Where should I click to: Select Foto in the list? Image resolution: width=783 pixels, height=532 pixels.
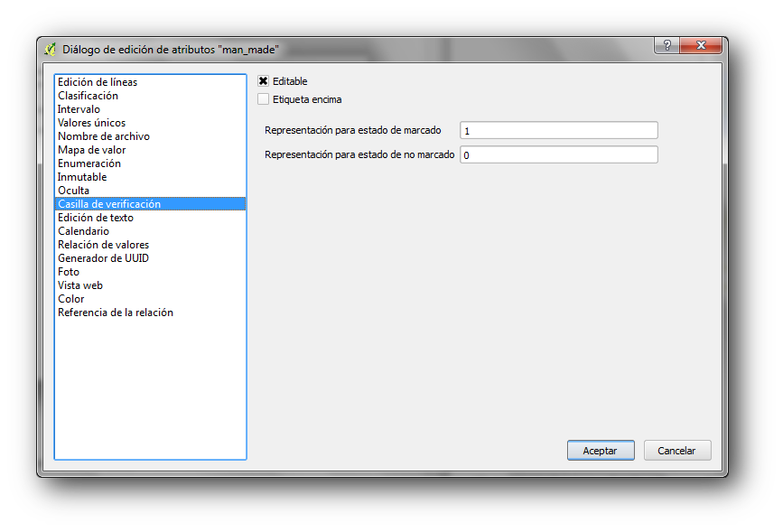click(150, 271)
